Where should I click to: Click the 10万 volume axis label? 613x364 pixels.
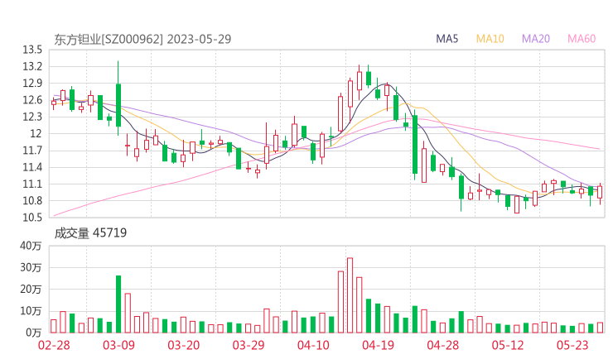(31, 311)
